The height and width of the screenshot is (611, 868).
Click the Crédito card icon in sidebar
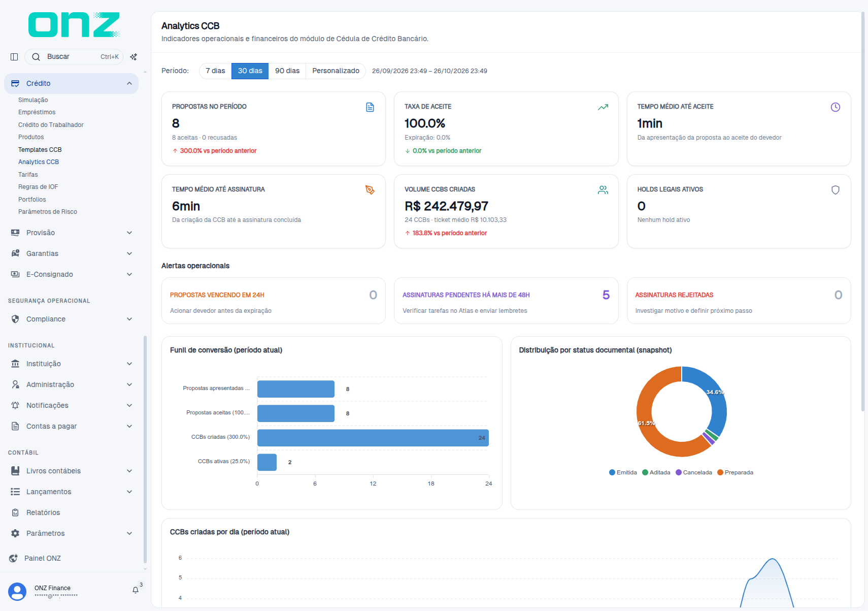tap(15, 83)
